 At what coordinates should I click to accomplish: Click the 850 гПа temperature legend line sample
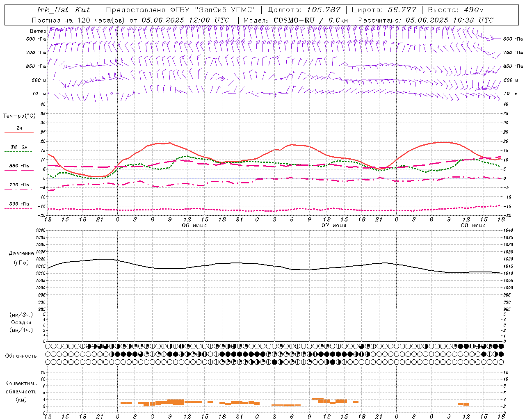point(19,170)
